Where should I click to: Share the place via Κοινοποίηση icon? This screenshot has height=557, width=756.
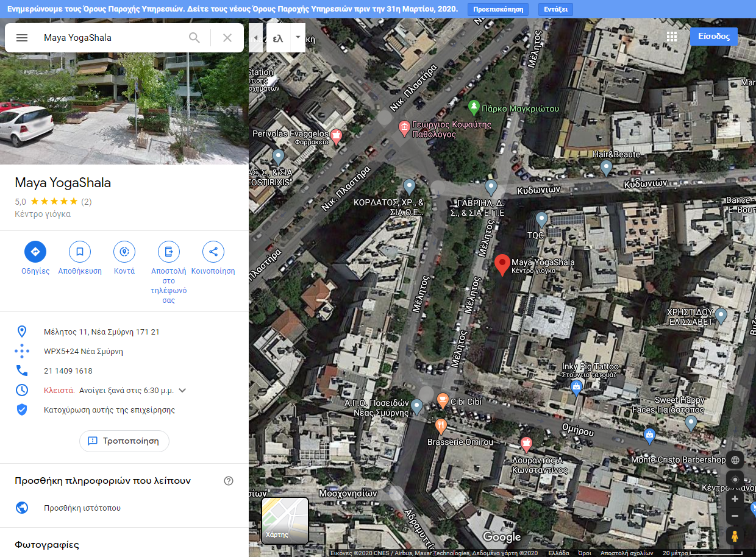coord(213,252)
